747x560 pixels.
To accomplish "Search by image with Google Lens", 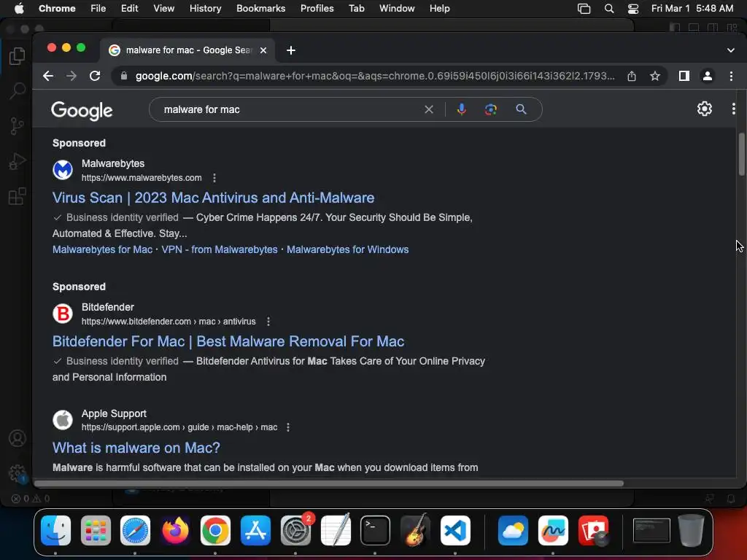I will 491,109.
